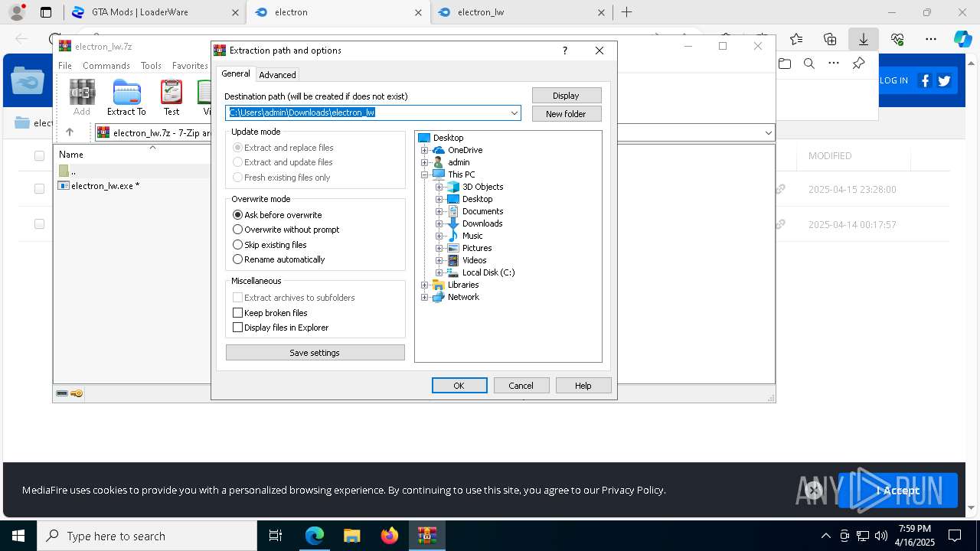The height and width of the screenshot is (551, 980).
Task: Select OneDrive in the folder tree
Action: point(458,150)
